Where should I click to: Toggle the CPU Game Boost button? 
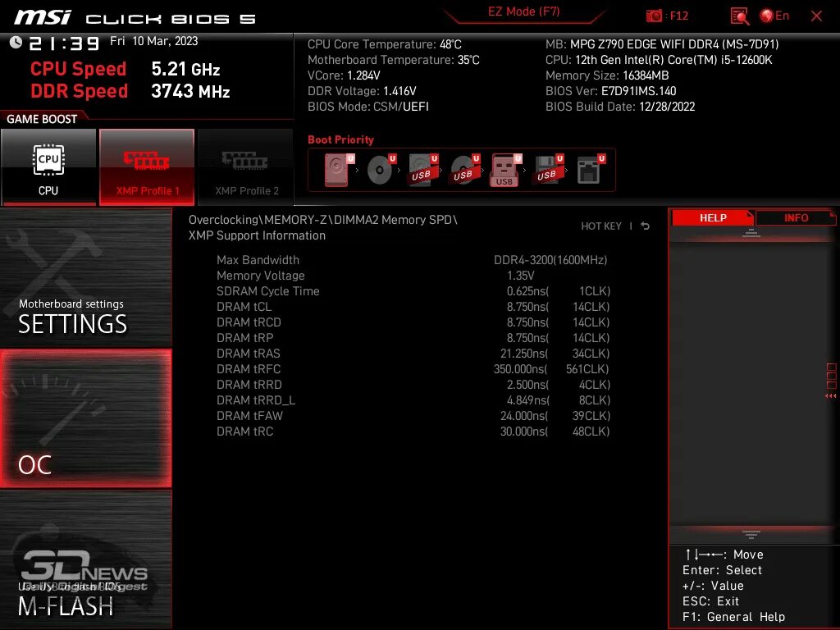point(48,167)
